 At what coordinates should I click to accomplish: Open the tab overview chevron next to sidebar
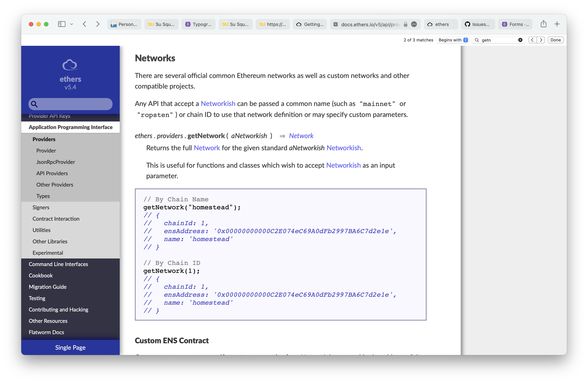(72, 24)
